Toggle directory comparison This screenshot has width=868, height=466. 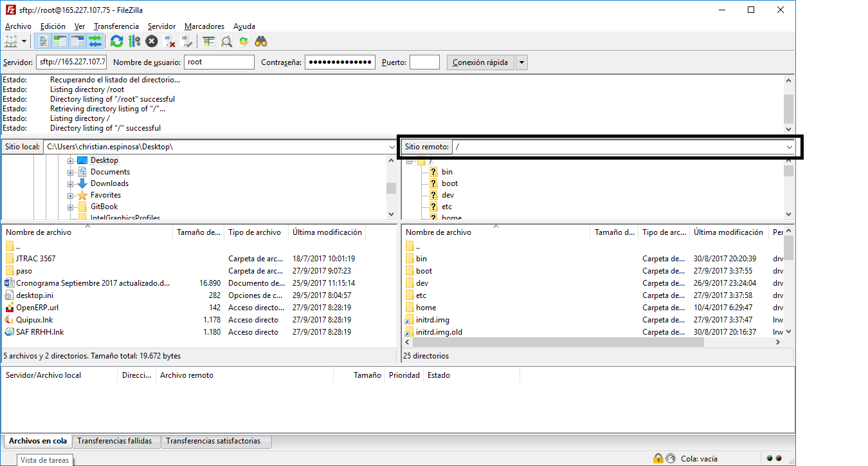tap(226, 41)
